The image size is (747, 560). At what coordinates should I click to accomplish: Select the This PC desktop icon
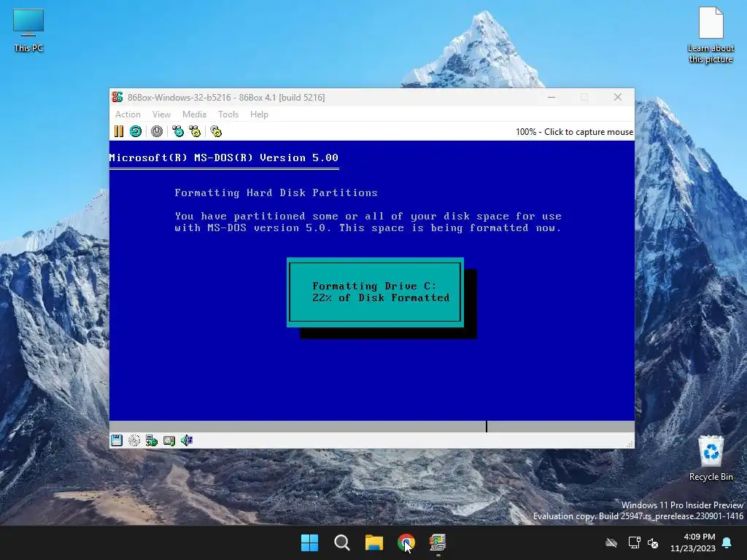pos(28,31)
